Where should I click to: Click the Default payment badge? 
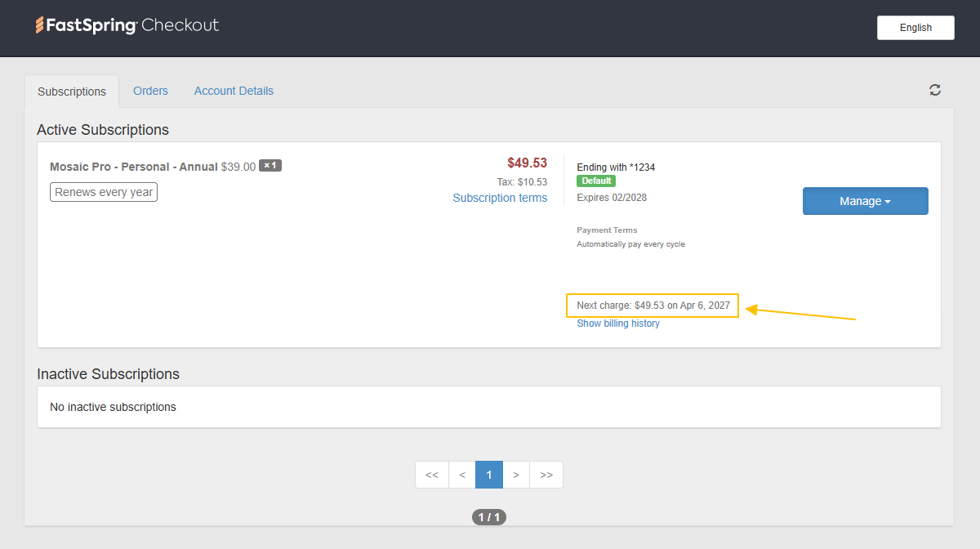[x=596, y=181]
